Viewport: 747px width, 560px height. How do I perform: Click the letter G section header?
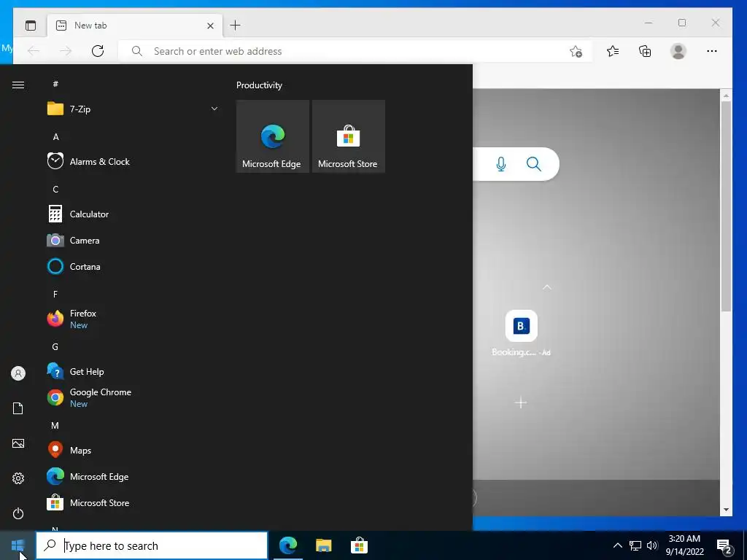(55, 346)
